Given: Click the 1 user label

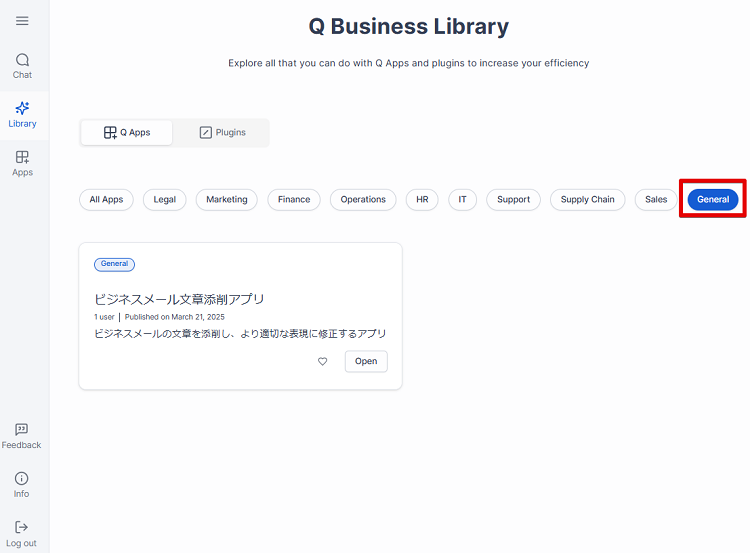Looking at the screenshot, I should 104,317.
